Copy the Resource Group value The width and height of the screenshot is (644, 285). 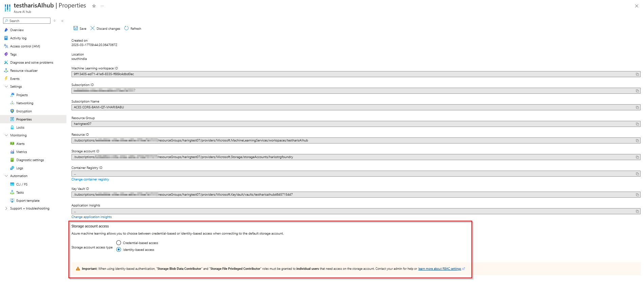click(637, 124)
